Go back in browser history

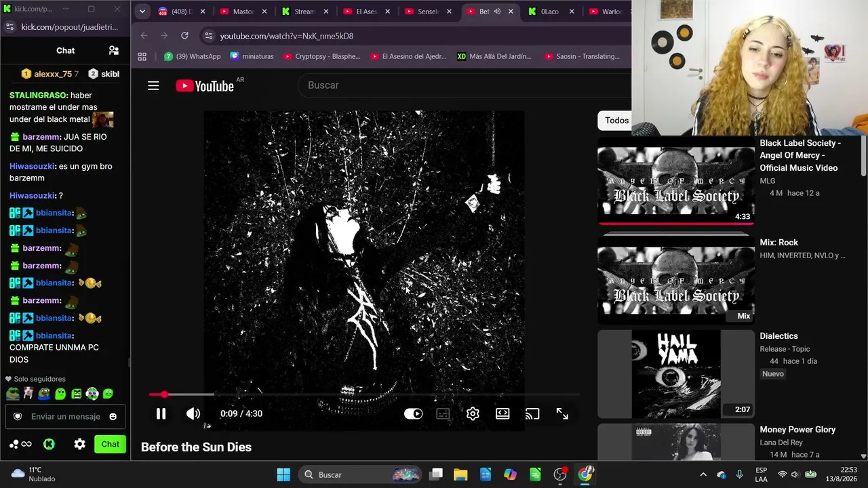coord(144,35)
